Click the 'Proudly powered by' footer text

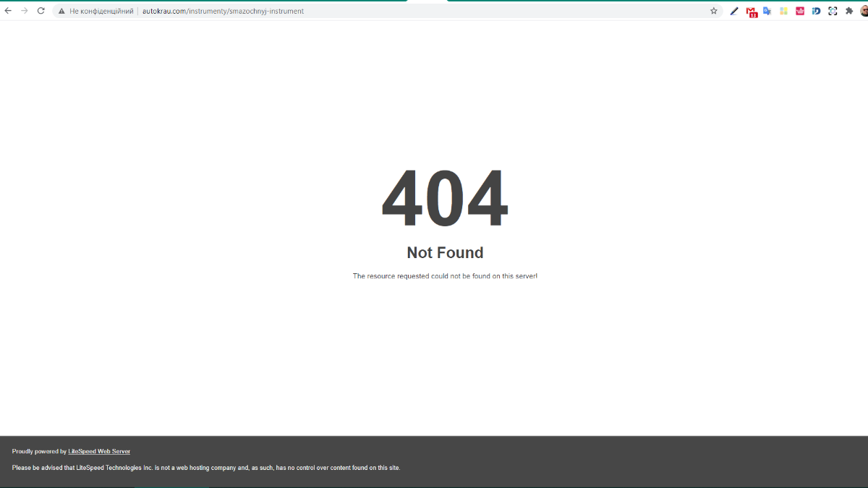coord(39,451)
